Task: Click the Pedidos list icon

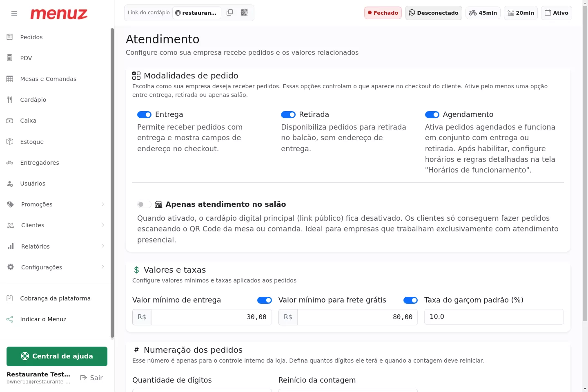Action: (10, 37)
